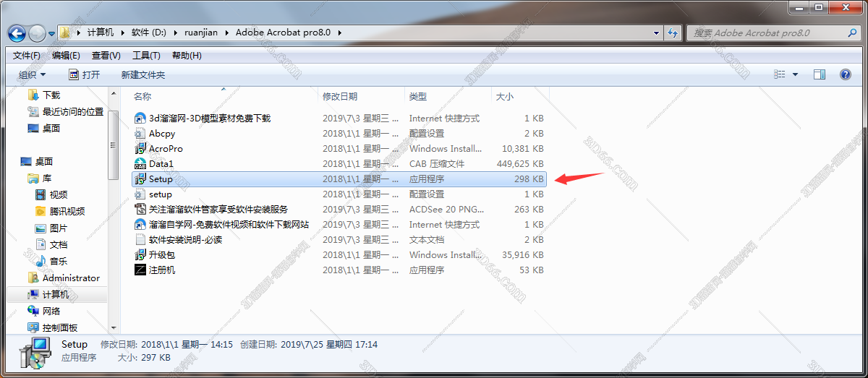
Task: Click 软件安装说明-必读 text file icon
Action: 140,239
